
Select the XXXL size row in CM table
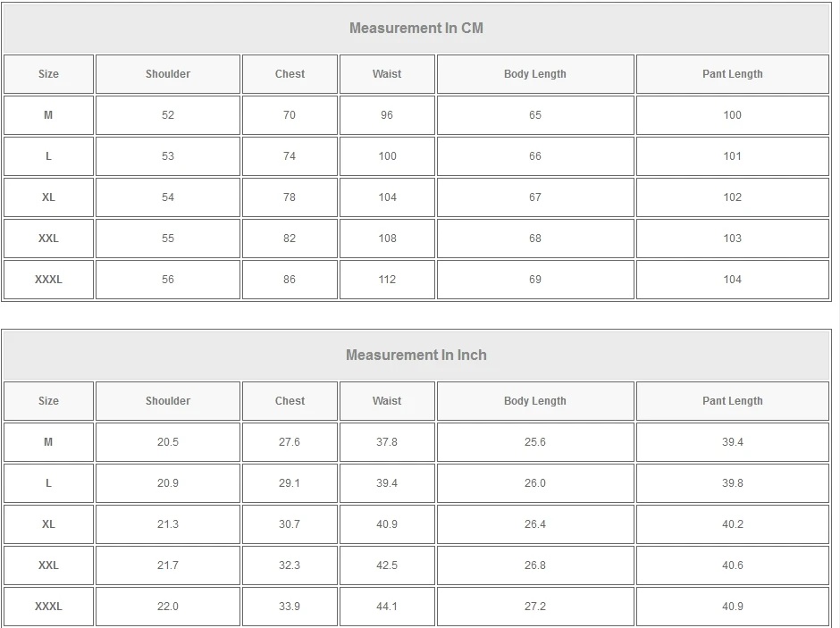416,280
